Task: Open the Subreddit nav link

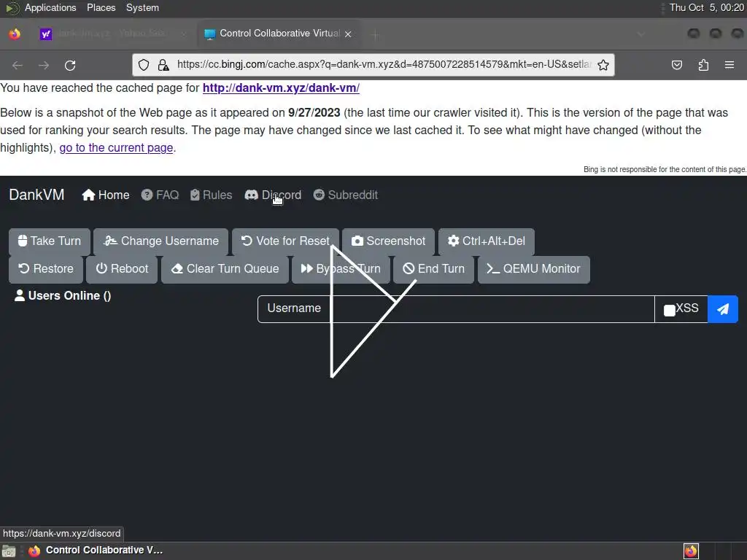Action: 345,195
